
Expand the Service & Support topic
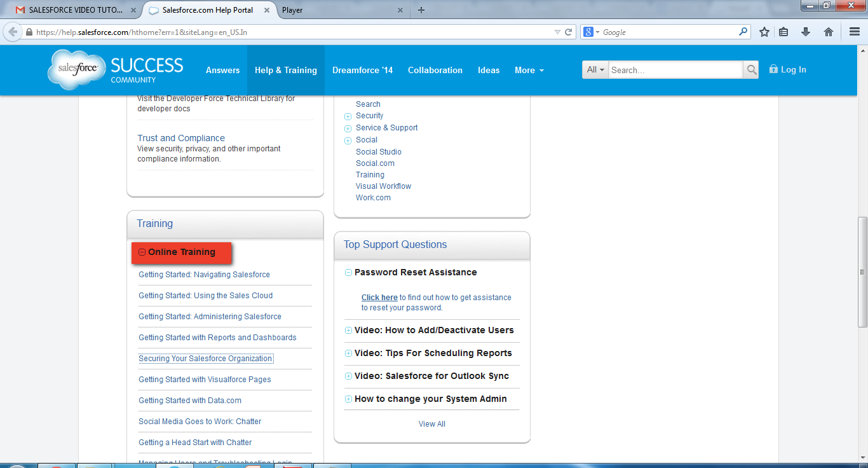tap(348, 128)
